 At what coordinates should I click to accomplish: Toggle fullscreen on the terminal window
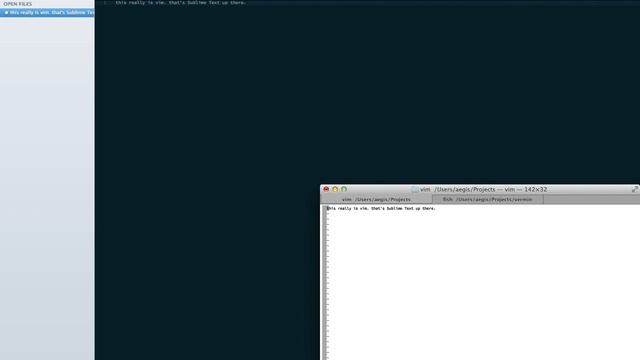pyautogui.click(x=635, y=189)
